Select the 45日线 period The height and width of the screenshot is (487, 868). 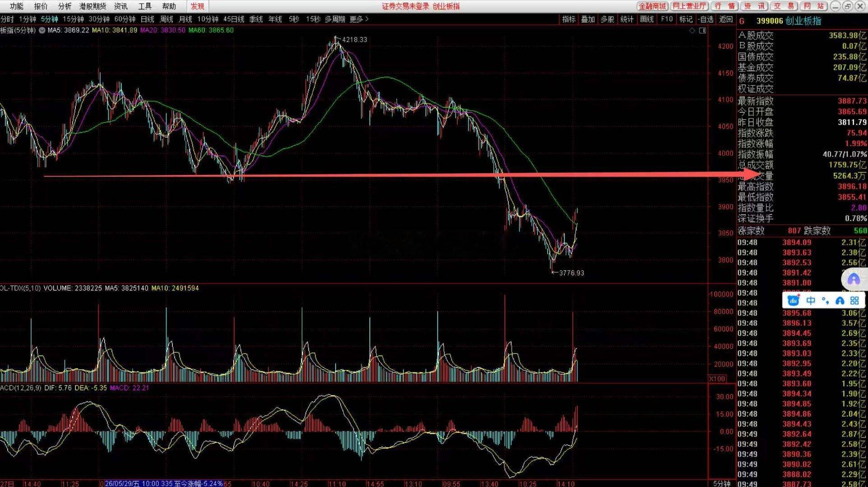(x=234, y=19)
